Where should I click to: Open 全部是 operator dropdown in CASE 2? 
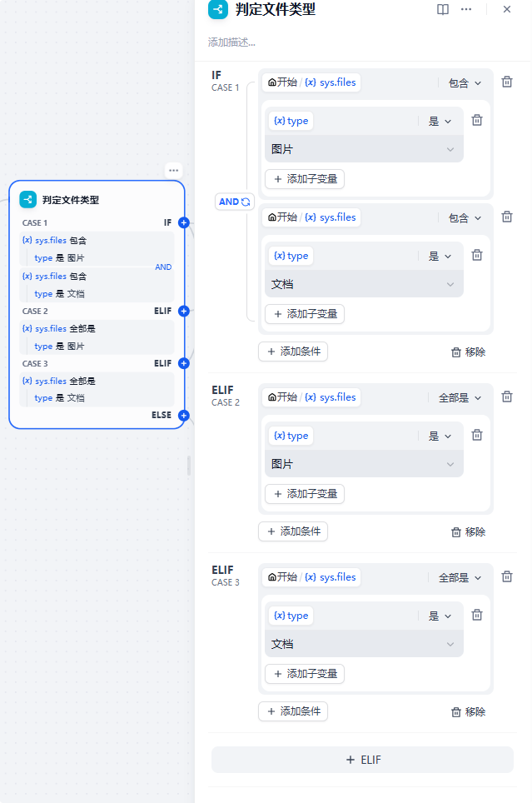click(460, 397)
